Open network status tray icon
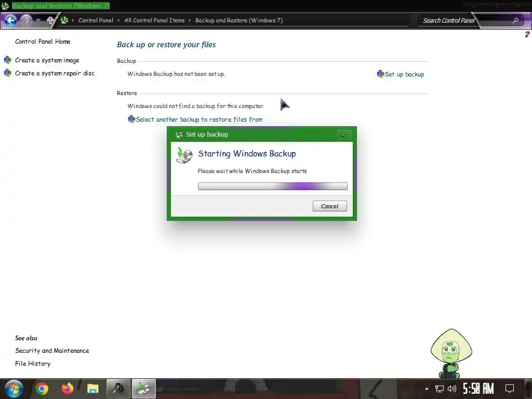 tap(440, 389)
